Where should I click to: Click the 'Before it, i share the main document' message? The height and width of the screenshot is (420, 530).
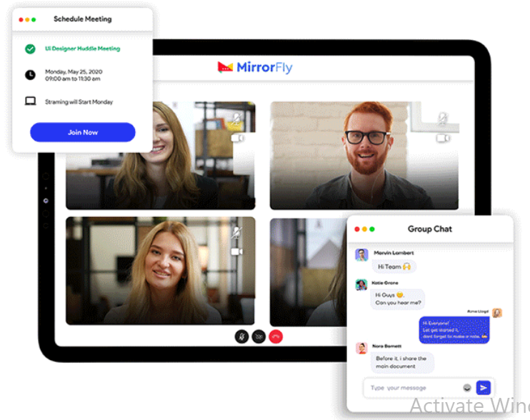(402, 362)
